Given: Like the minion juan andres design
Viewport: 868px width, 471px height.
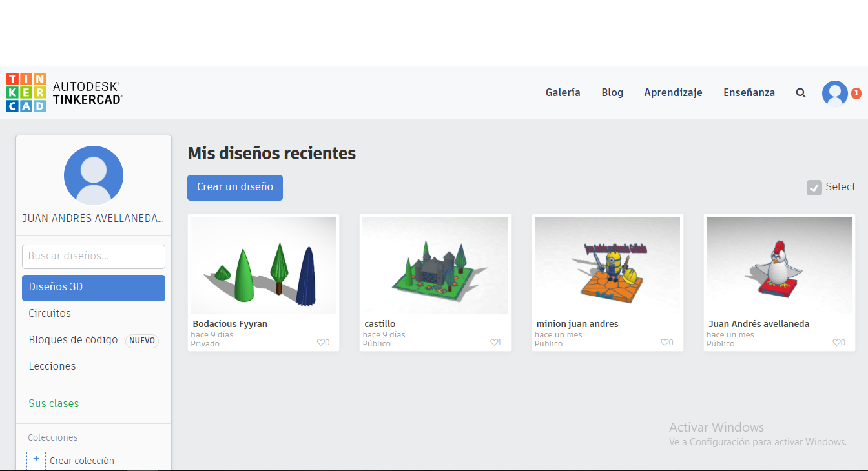Looking at the screenshot, I should [x=665, y=343].
